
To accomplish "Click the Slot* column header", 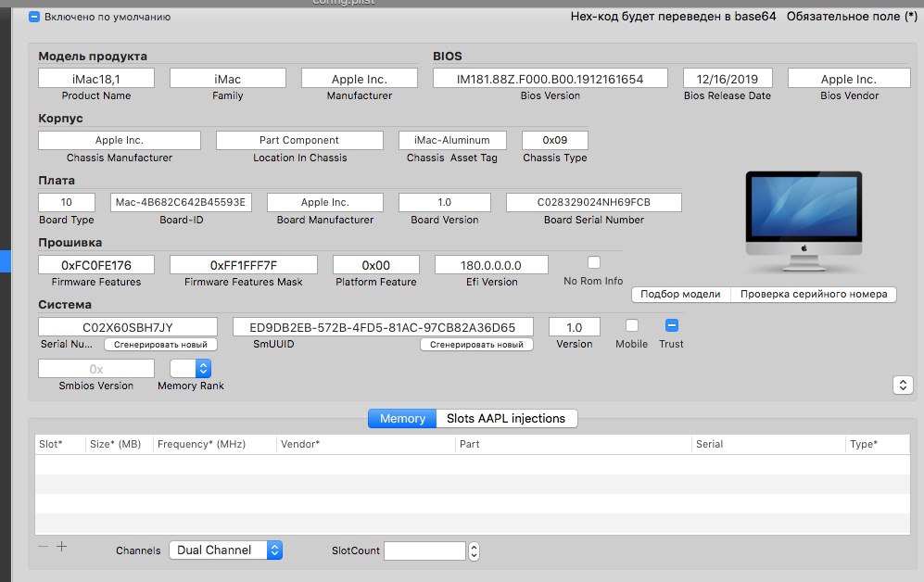I will tap(60, 444).
